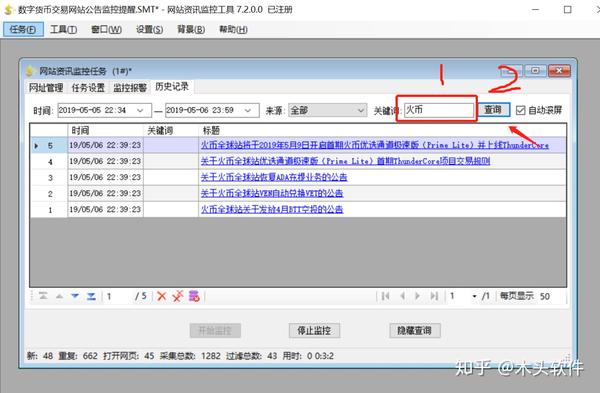Click the 打开网页: 45 status text
Image resolution: width=600 pixels, height=393 pixels.
click(x=129, y=356)
